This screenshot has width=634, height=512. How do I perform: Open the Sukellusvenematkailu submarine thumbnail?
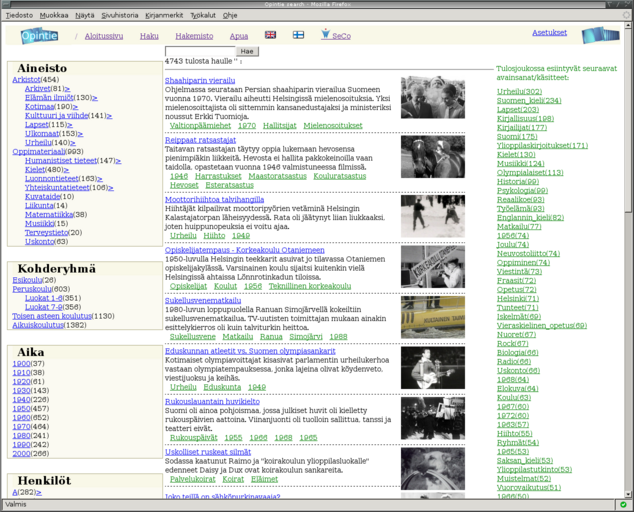433,317
